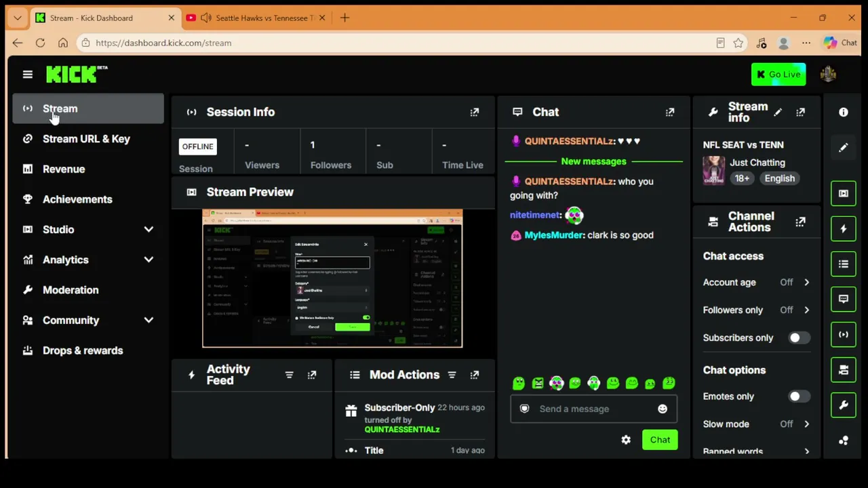
Task: Click the Just Chatting category label
Action: point(757,163)
